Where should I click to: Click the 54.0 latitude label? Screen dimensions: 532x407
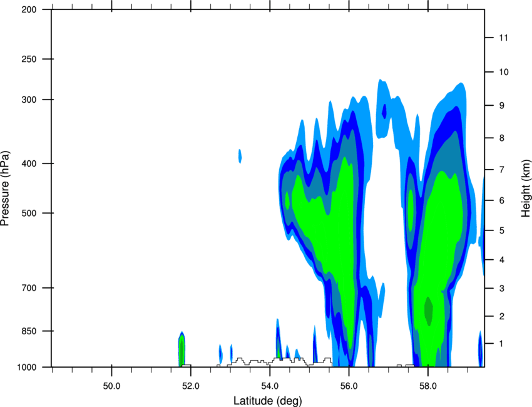click(x=270, y=386)
